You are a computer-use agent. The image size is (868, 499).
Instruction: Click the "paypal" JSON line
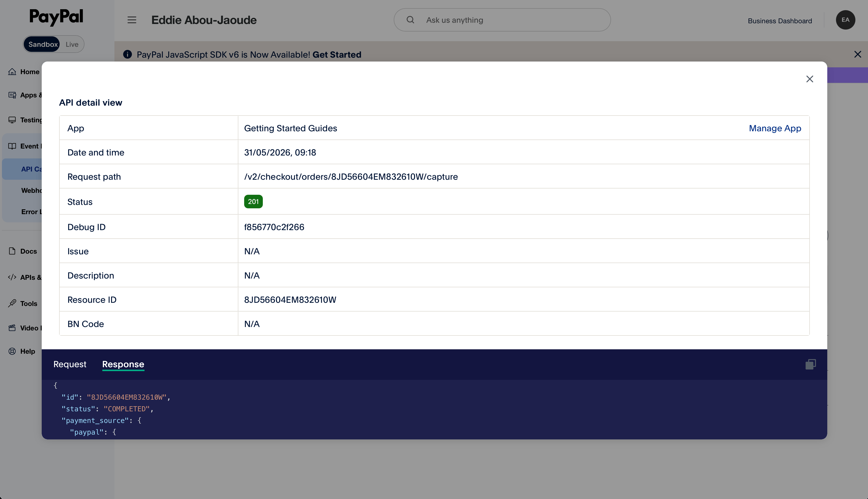(93, 432)
